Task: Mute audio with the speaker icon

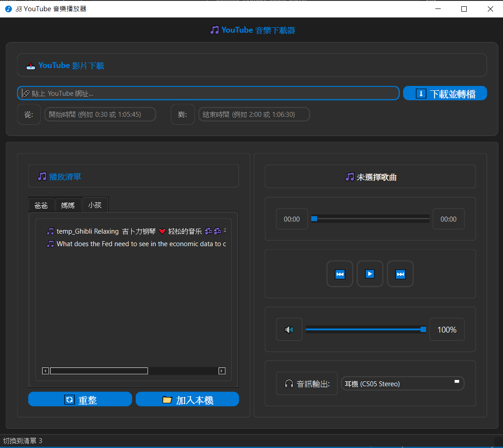Action: click(x=289, y=330)
